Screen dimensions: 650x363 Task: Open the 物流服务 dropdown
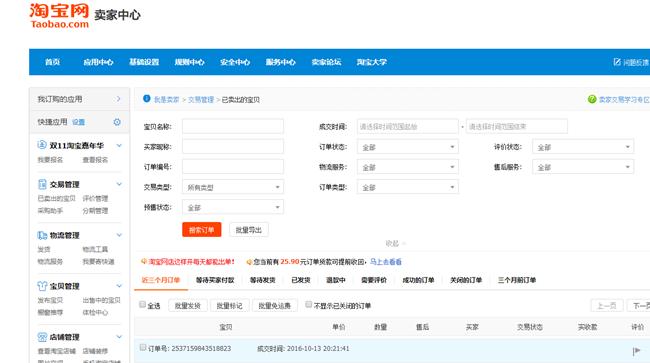click(x=407, y=167)
